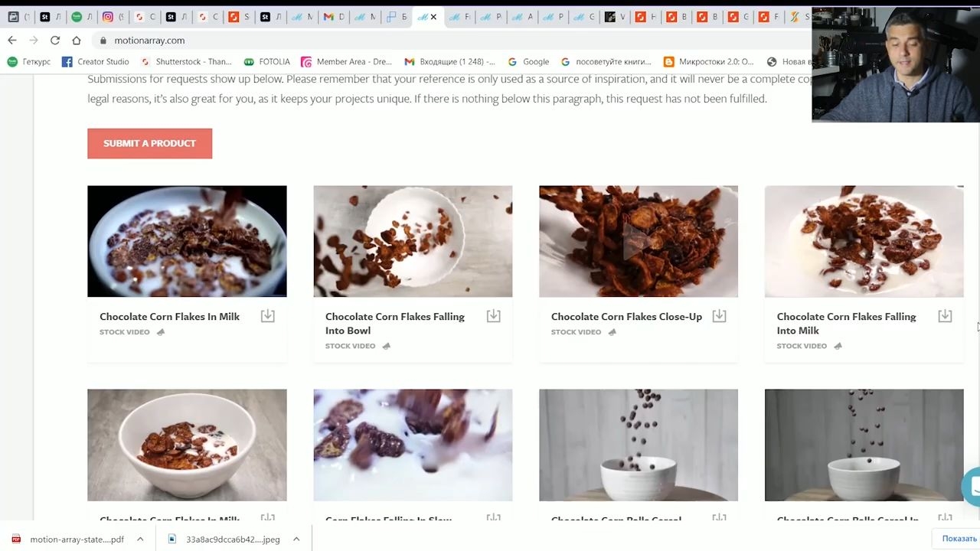
Task: Open the Creator Studio Facebook bookmark
Action: (96, 61)
